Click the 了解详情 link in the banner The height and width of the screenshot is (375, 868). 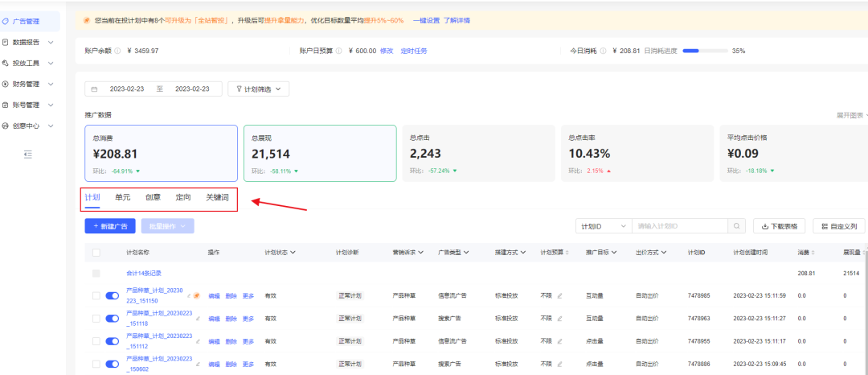click(x=457, y=20)
